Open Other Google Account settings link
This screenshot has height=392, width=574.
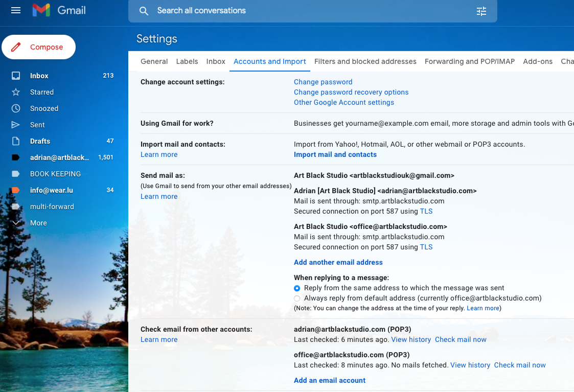pos(344,103)
